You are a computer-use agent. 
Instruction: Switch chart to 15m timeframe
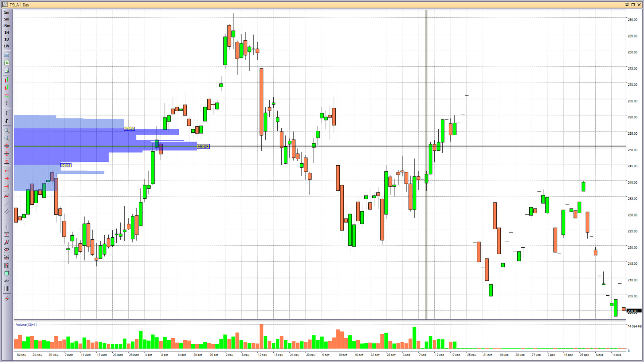pos(6,26)
